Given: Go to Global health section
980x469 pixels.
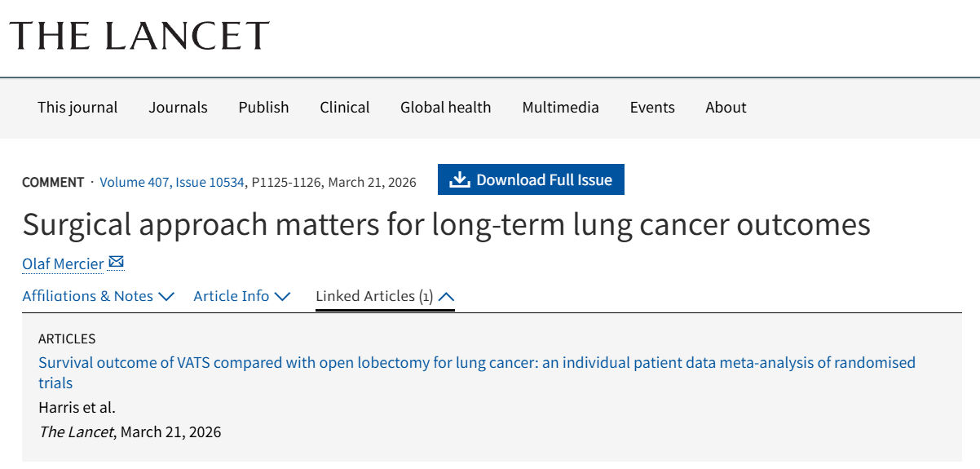Looking at the screenshot, I should coord(445,108).
